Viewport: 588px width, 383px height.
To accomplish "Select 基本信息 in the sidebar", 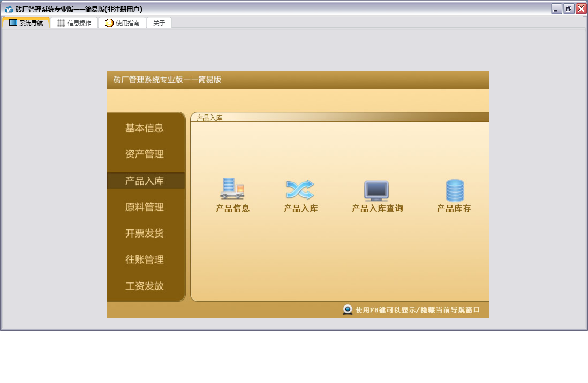I will click(x=145, y=128).
